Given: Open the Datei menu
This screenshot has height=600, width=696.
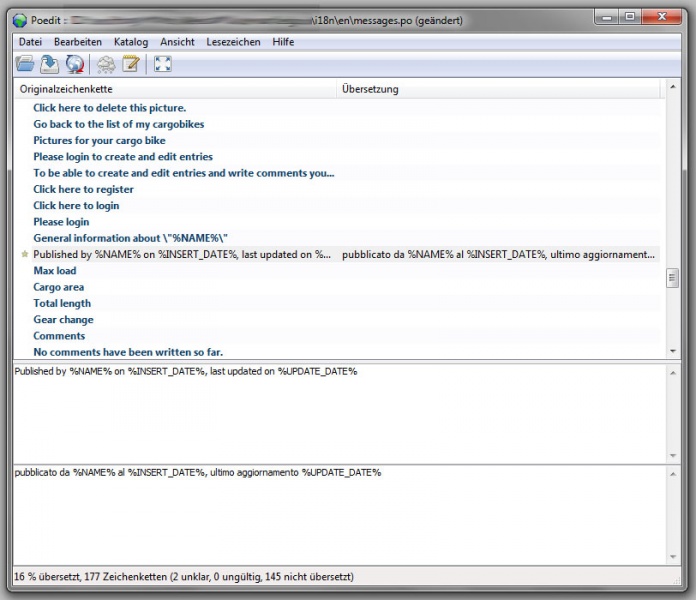Looking at the screenshot, I should point(30,42).
